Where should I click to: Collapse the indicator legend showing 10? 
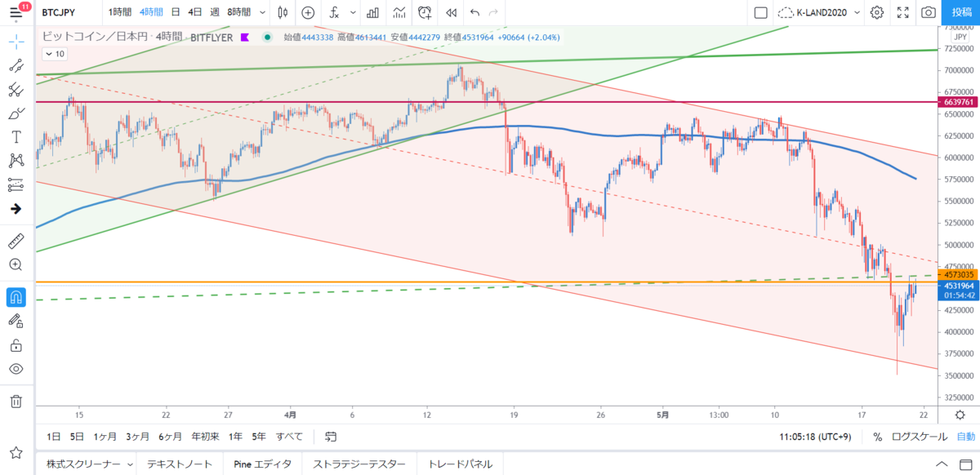[55, 53]
